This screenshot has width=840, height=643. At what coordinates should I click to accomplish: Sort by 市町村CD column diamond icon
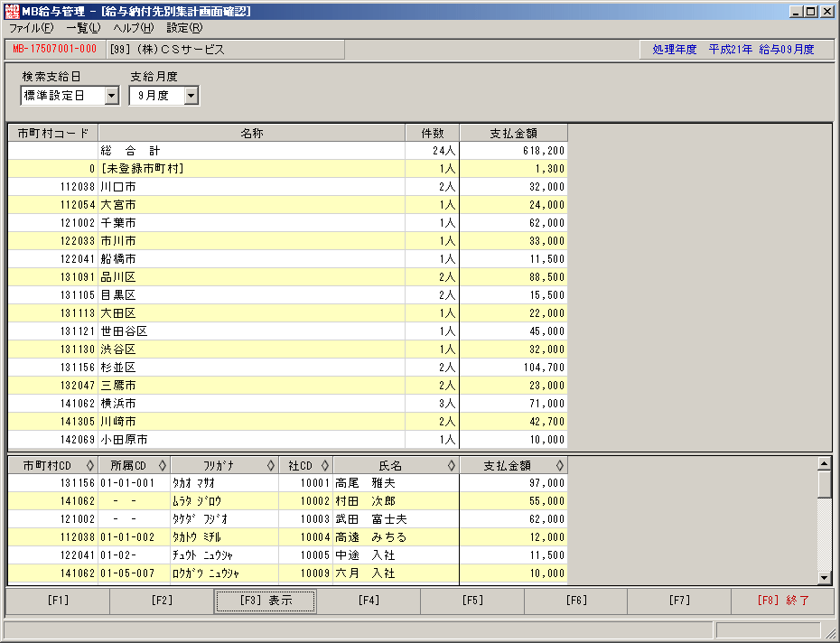(x=90, y=466)
